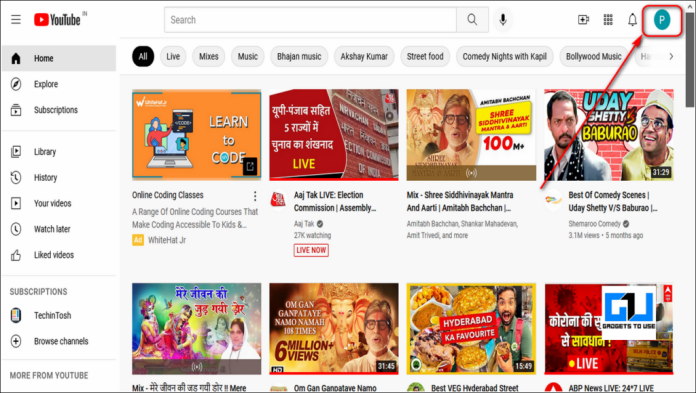Open Uday Shetty vs Baburao thumbnail

coord(609,135)
